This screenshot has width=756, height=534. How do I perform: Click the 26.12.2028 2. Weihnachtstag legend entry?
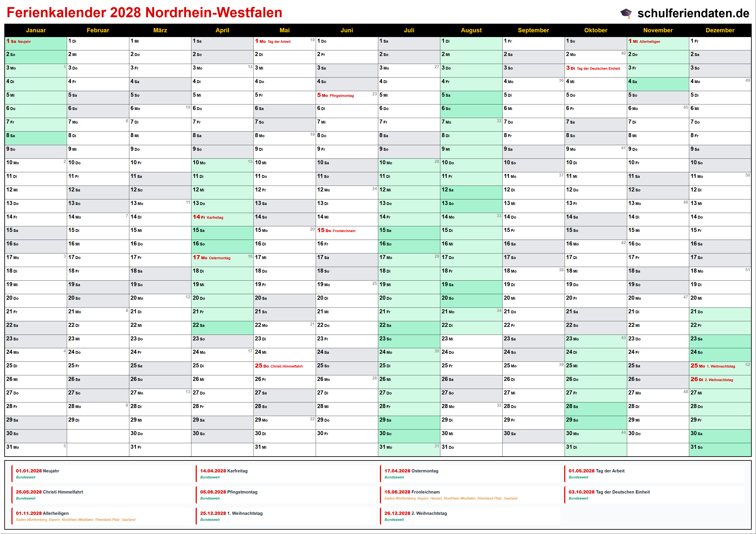415,514
